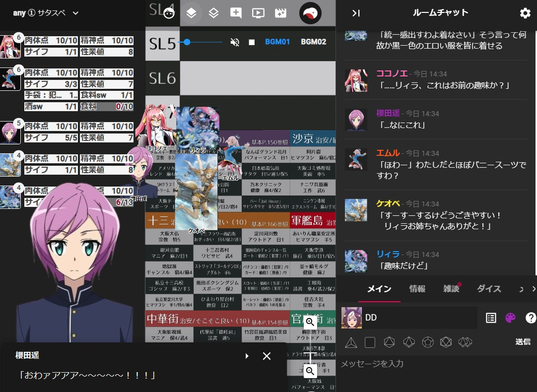Zoom in with the upper magnifier icon
The height and width of the screenshot is (392, 537).
pos(310,322)
